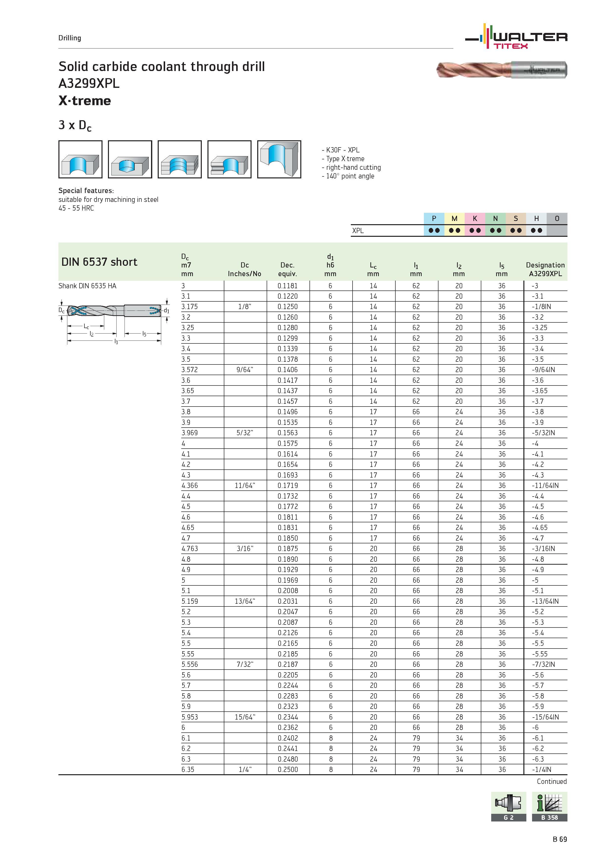Click the decimal equivalent '0.1969'
The width and height of the screenshot is (614, 868).
pyautogui.click(x=287, y=580)
